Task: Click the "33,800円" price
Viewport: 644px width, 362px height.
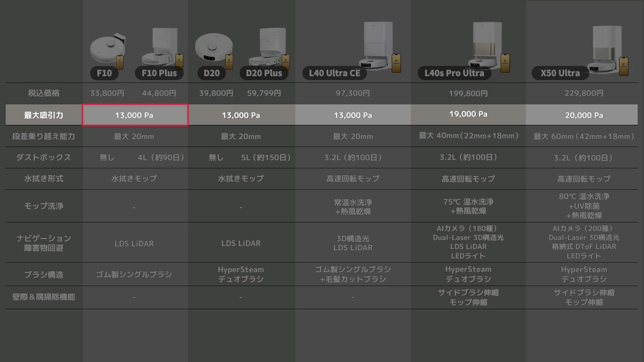Action: (x=107, y=93)
